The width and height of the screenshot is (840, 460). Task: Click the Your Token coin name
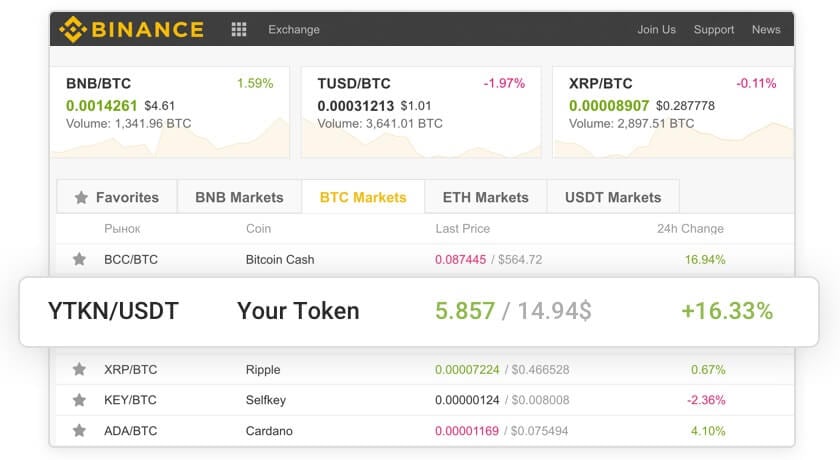[298, 311]
